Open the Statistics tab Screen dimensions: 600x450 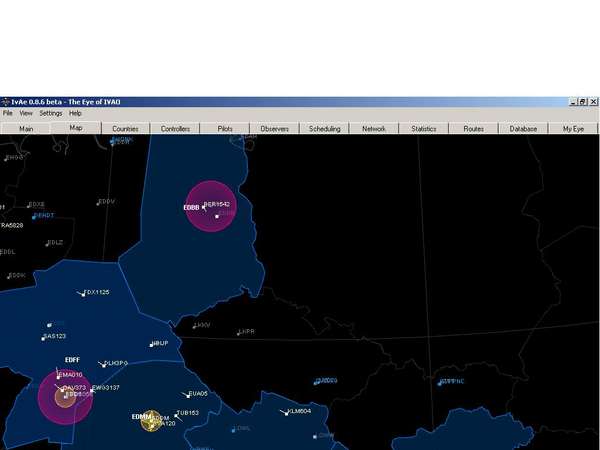[424, 129]
